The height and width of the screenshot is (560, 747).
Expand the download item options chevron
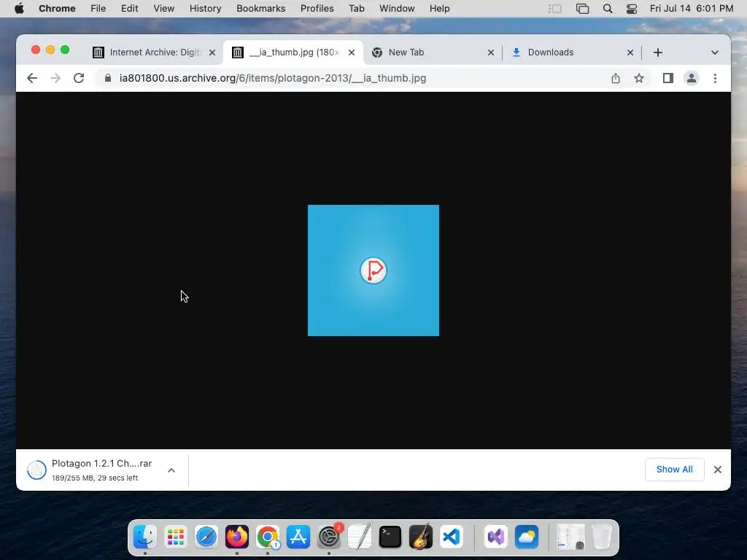point(171,470)
